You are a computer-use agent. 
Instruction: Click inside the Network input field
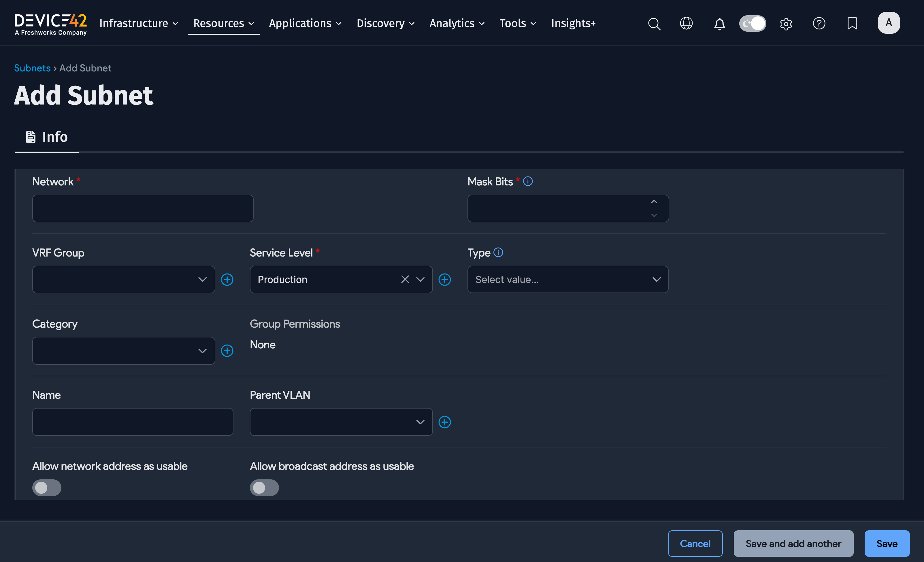tap(142, 208)
